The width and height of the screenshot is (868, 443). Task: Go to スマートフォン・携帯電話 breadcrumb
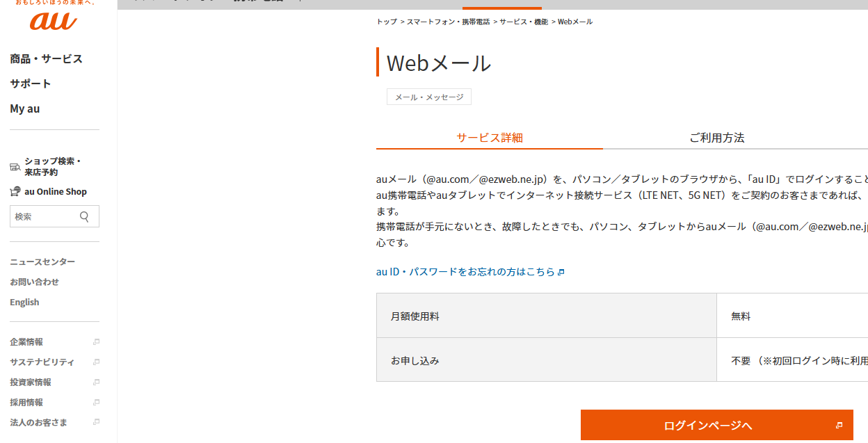[x=448, y=22]
